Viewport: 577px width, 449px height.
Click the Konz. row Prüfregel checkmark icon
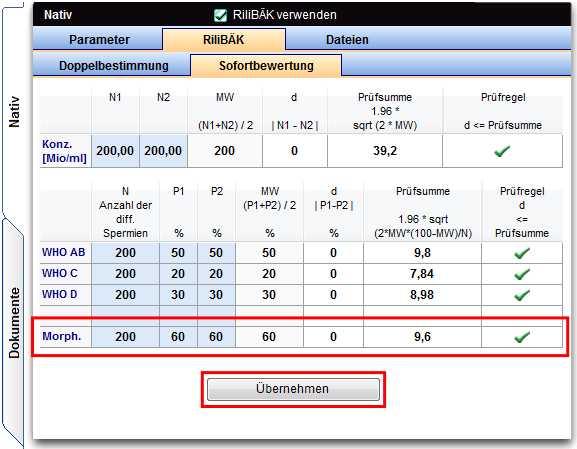(502, 151)
